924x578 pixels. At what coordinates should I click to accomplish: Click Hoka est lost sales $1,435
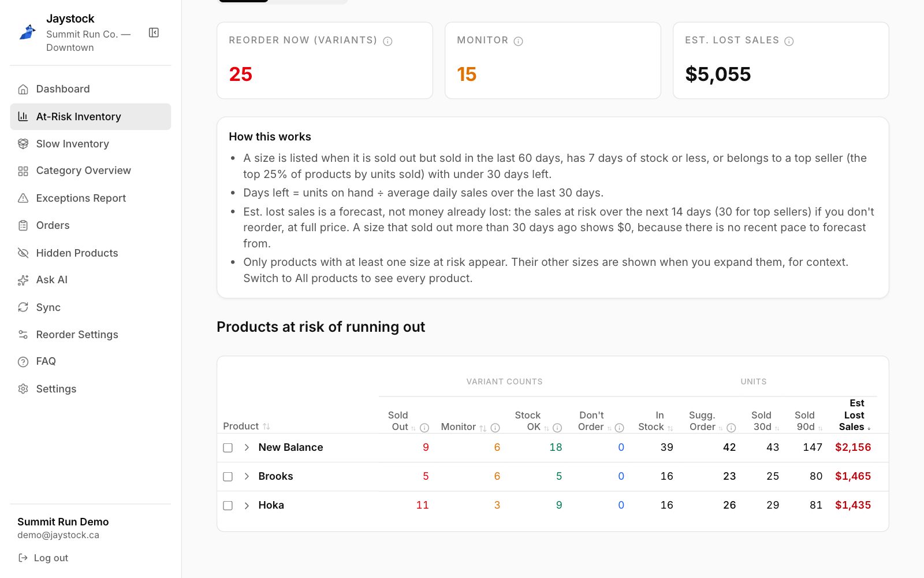pos(853,505)
